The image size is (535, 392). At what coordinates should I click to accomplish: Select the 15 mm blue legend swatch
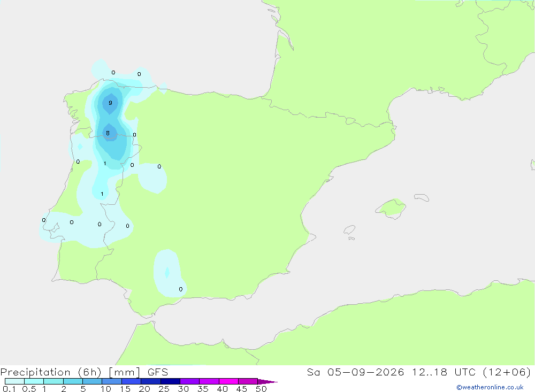pyautogui.click(x=131, y=381)
